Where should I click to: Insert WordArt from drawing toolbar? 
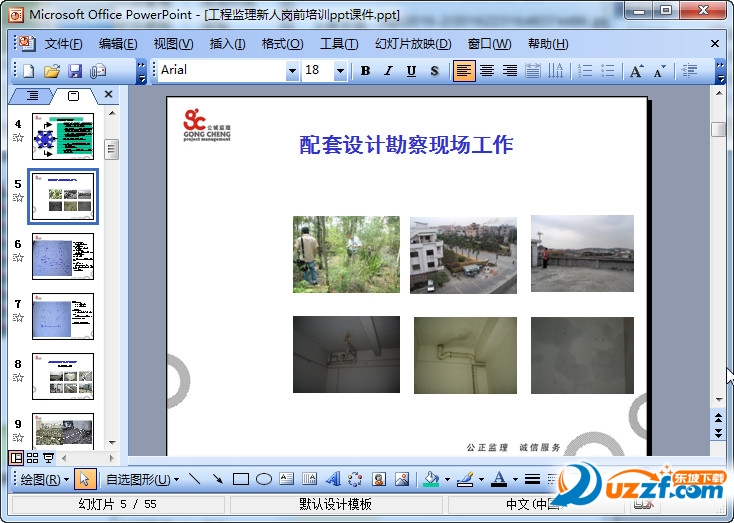[333, 479]
